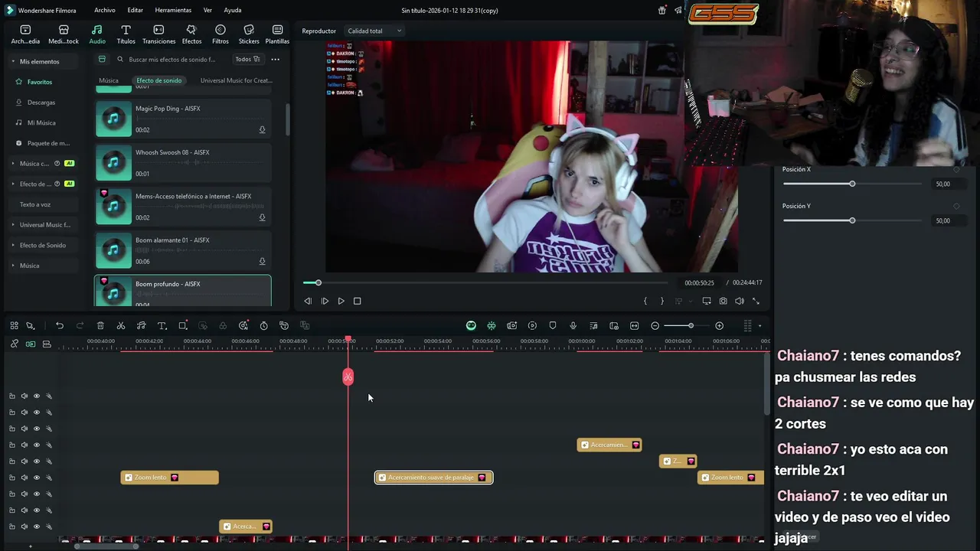The width and height of the screenshot is (980, 551).
Task: Toggle the link chain icon beside the ruler
Action: click(14, 344)
